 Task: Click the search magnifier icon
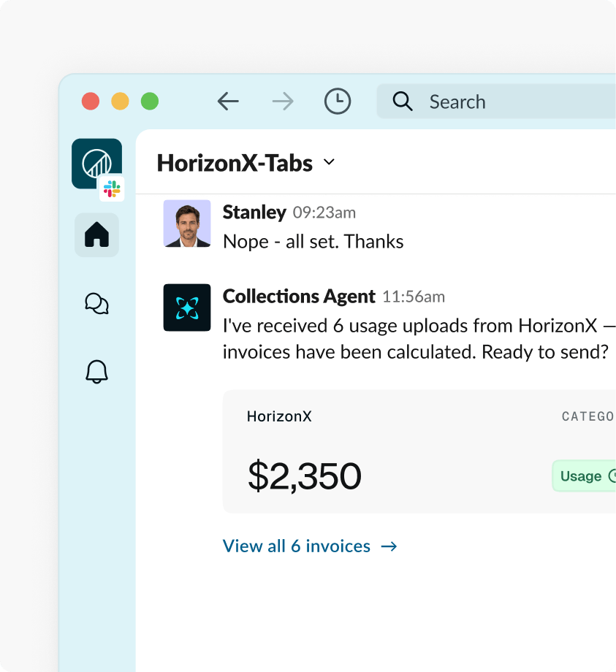tap(402, 102)
